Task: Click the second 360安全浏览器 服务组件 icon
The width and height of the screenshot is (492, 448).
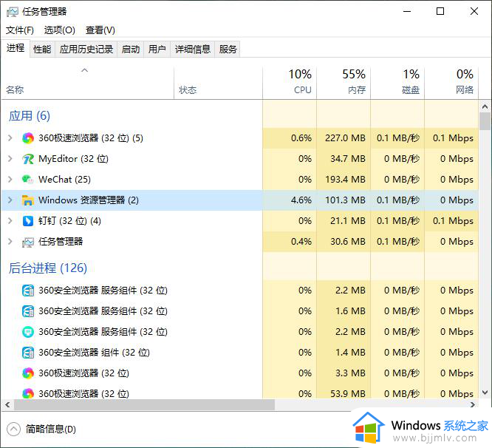Action: tap(28, 311)
